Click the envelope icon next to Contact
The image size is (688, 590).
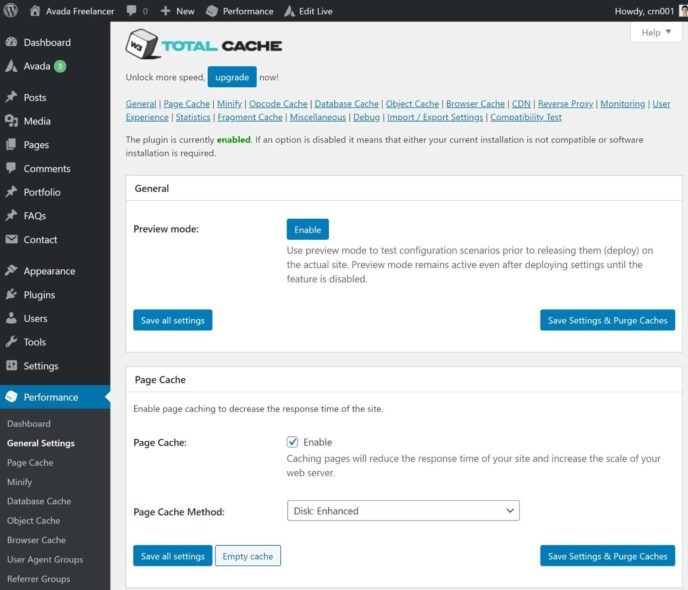pos(11,239)
